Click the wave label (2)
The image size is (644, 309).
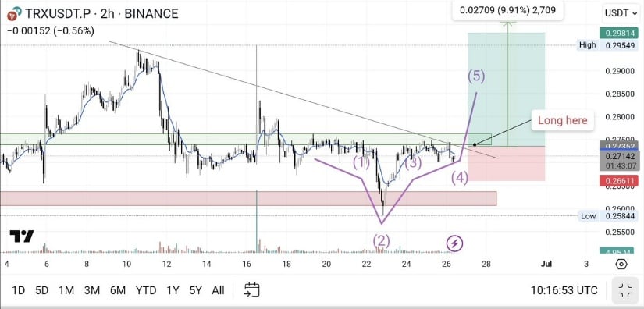pos(381,240)
